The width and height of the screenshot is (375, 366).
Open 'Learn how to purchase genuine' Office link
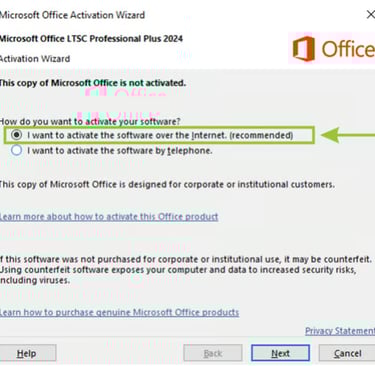(x=119, y=312)
